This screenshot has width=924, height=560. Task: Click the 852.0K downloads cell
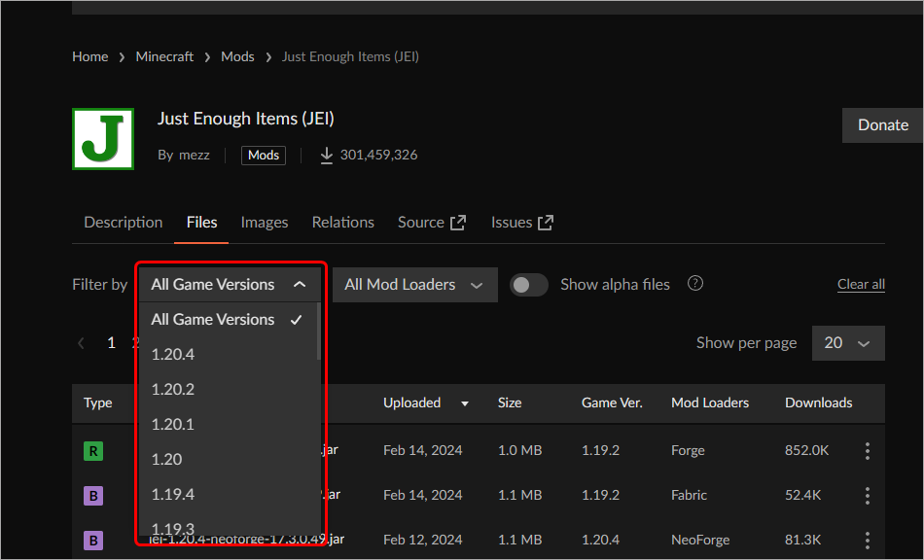(806, 451)
